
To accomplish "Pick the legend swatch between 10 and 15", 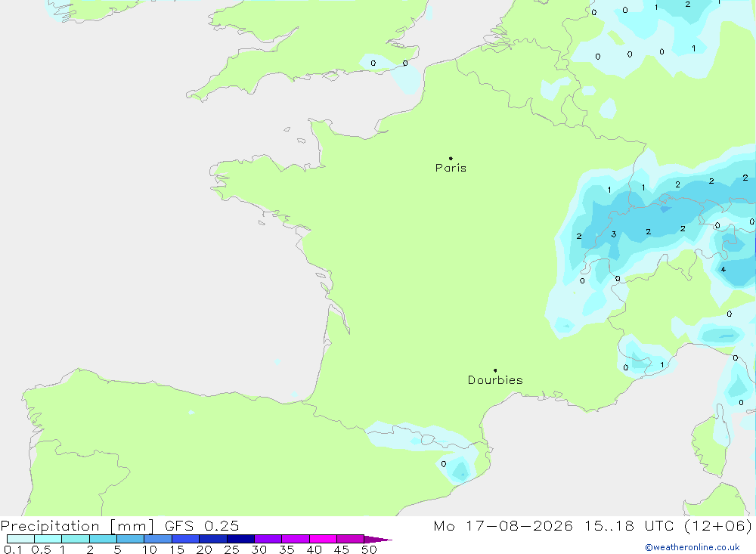I will pos(158,539).
